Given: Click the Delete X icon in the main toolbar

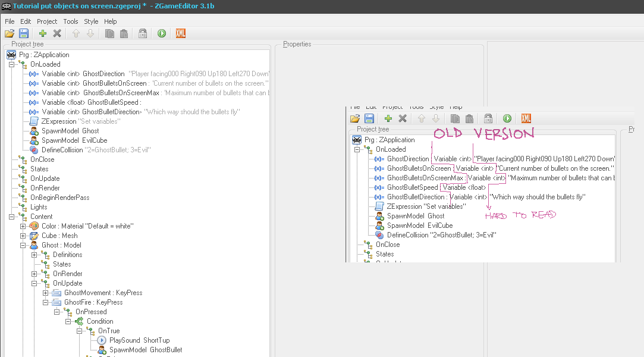Looking at the screenshot, I should click(57, 34).
